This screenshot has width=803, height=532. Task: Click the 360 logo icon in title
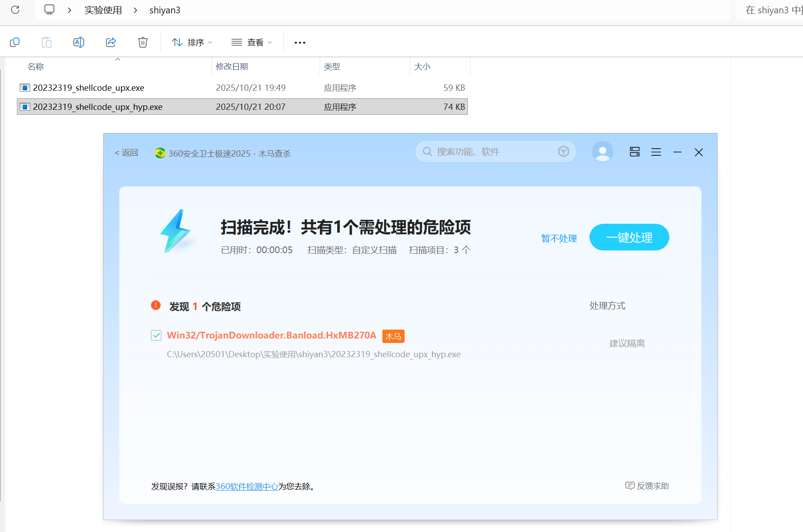(x=160, y=153)
